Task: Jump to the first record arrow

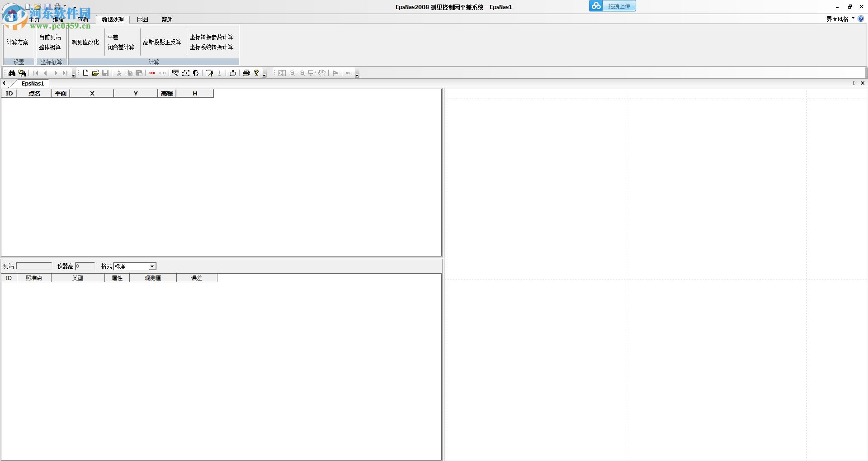Action: pos(36,73)
